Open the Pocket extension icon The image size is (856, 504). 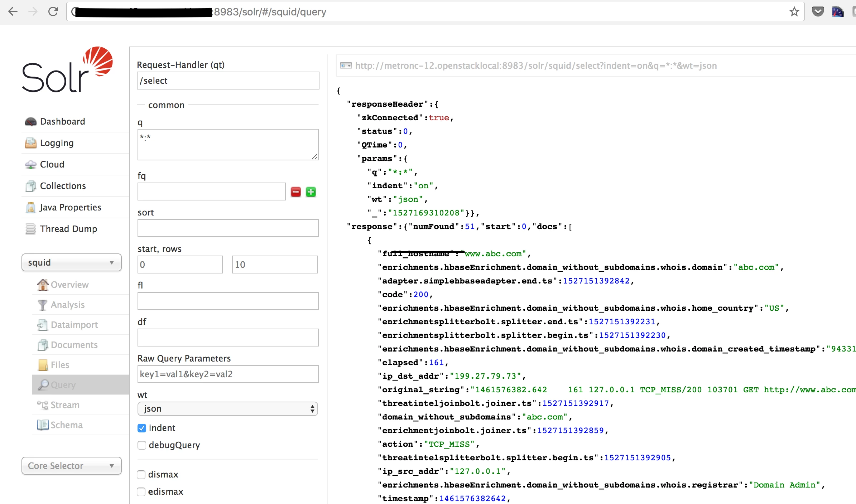(818, 12)
